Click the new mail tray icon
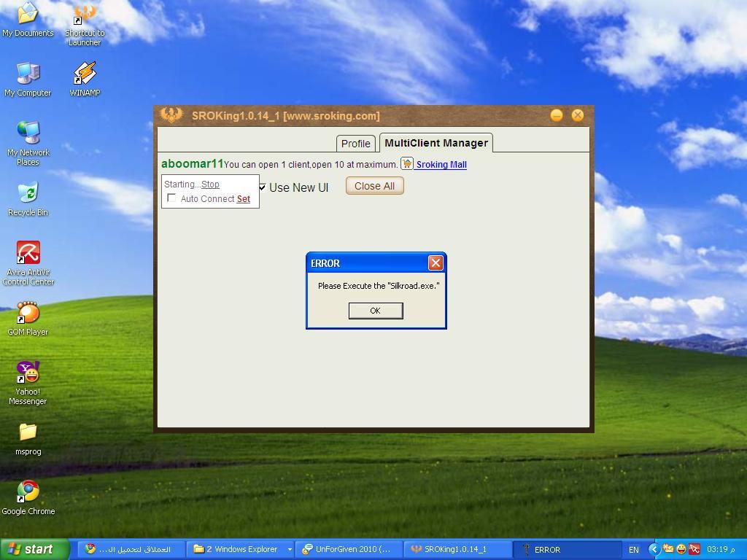This screenshot has height=560, width=747. (x=668, y=549)
